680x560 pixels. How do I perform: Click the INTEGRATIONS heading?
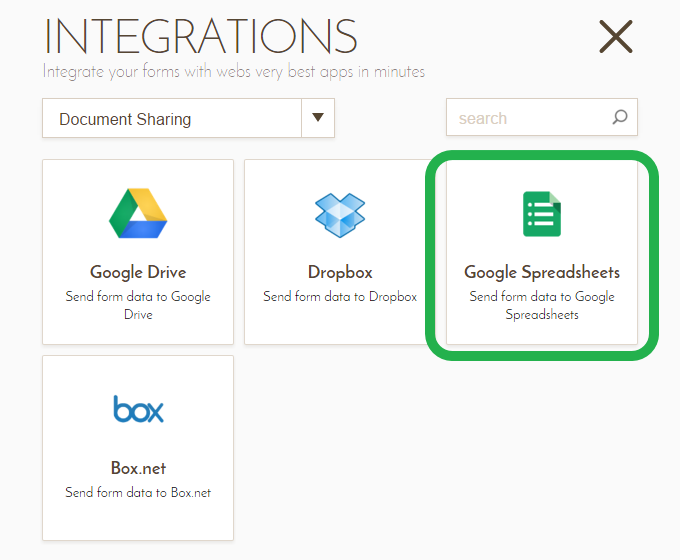click(201, 37)
